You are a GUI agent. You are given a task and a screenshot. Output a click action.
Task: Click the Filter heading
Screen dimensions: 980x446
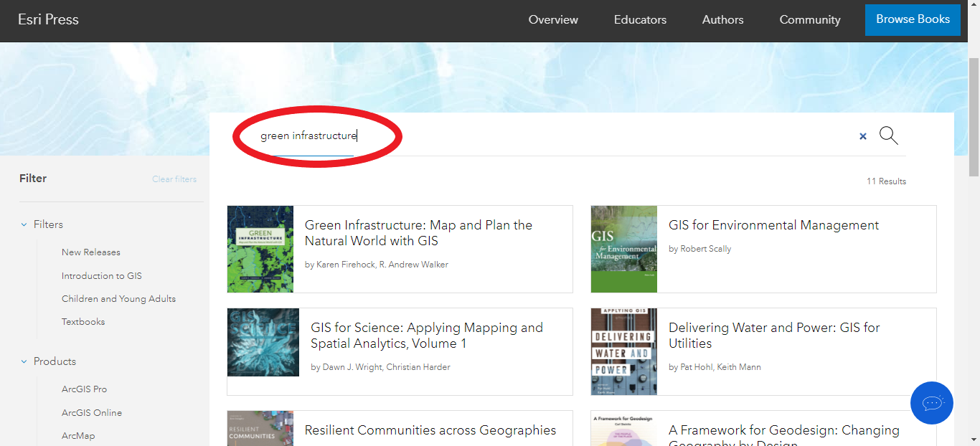point(33,179)
